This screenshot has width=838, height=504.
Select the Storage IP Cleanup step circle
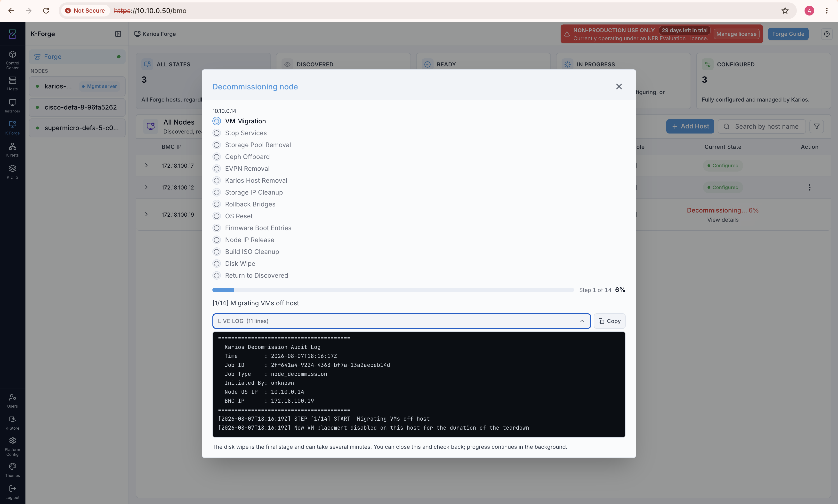[x=217, y=193]
